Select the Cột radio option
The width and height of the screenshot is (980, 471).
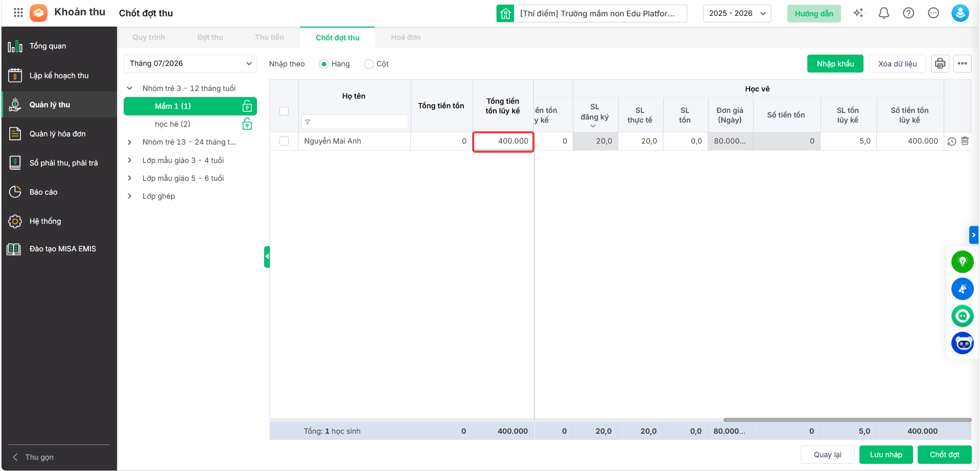368,64
